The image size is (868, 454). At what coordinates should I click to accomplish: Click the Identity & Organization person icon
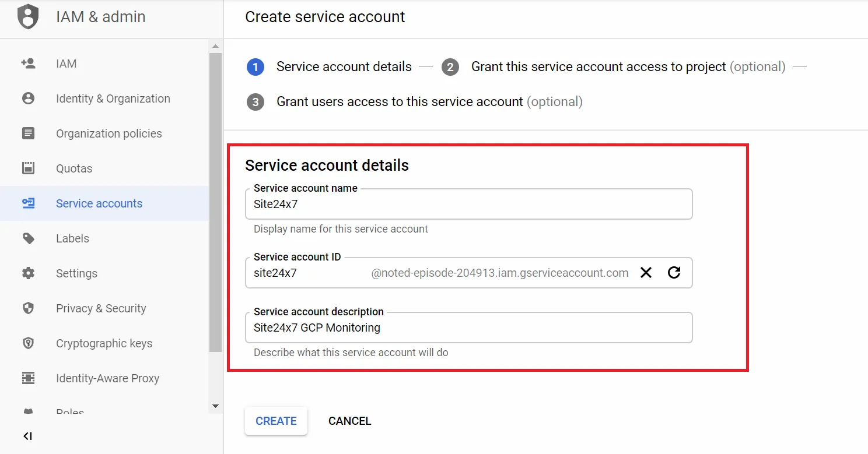[x=28, y=98]
